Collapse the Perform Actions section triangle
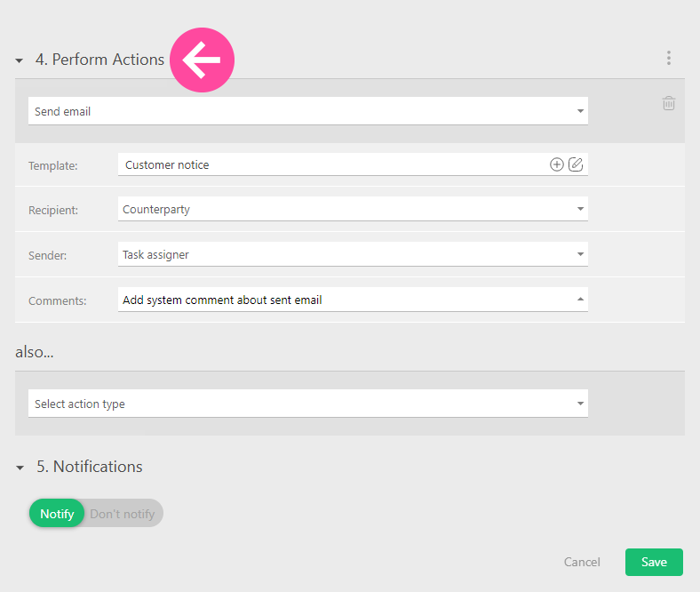Image resolution: width=700 pixels, height=592 pixels. [x=20, y=60]
